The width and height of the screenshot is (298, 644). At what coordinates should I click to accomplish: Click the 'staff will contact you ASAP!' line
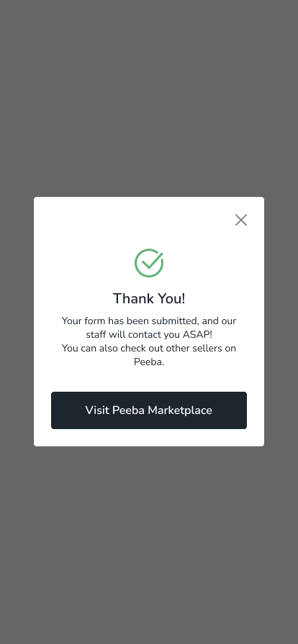(149, 335)
